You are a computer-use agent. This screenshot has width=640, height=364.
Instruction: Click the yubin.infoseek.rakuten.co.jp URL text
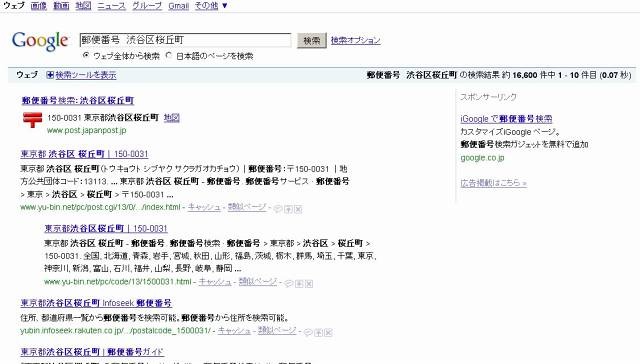116,330
